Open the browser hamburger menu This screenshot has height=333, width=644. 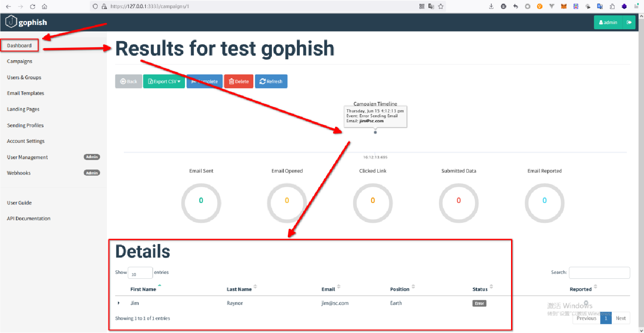(636, 6)
